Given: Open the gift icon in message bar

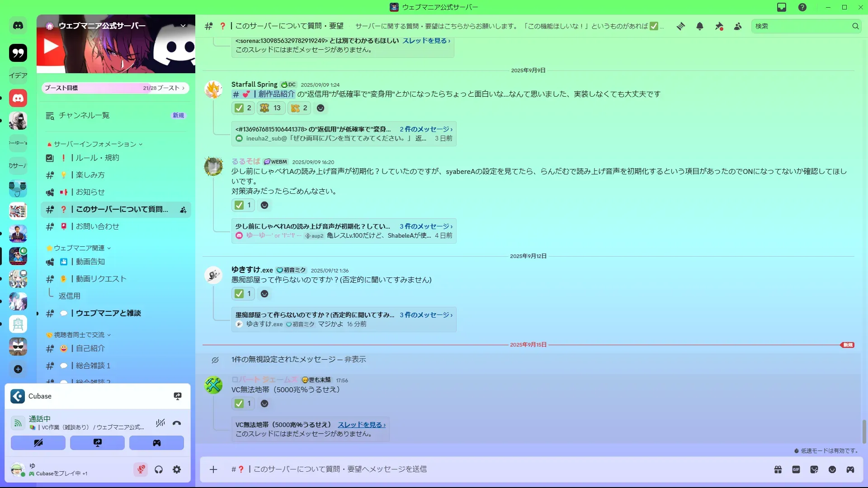Looking at the screenshot, I should coord(778,469).
